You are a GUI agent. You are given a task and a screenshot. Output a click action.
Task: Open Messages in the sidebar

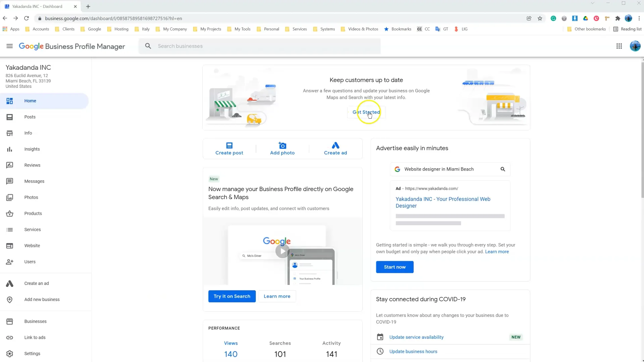[x=35, y=181]
